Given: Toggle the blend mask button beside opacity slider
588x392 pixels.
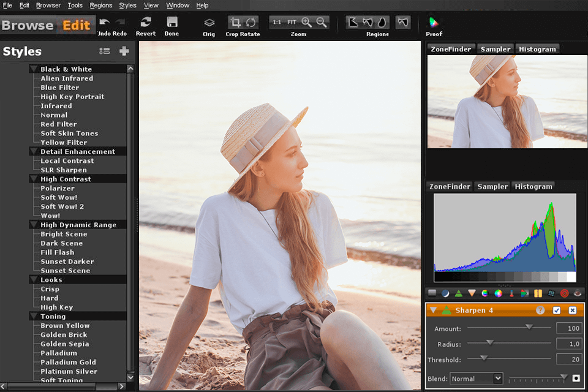Looking at the screenshot, I should pos(576,379).
